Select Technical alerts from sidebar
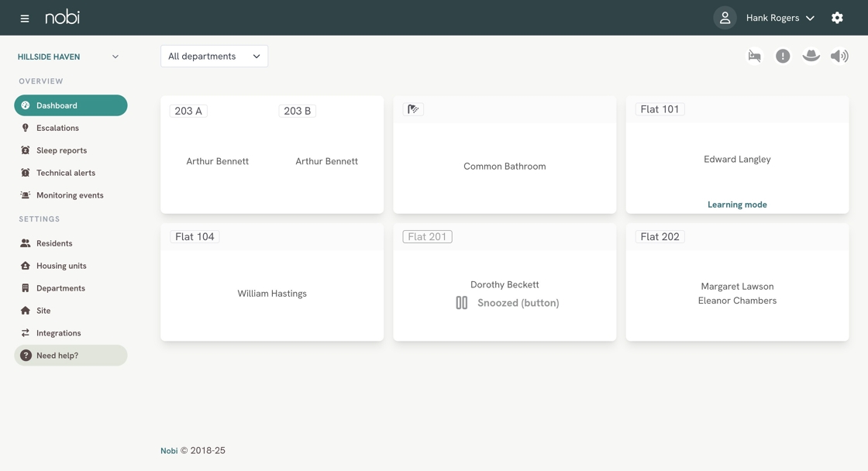The image size is (868, 471). [65, 173]
